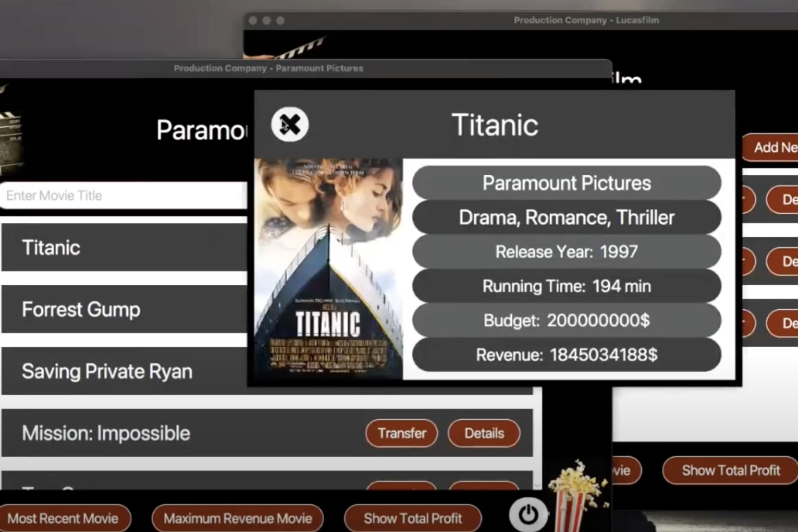Click the red close dot on Lucasfilm window
This screenshot has width=798, height=532.
[x=253, y=21]
